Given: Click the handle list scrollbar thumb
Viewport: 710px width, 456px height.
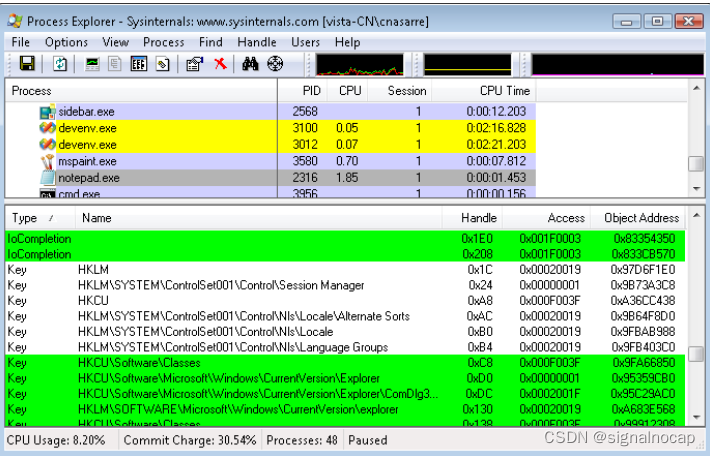Looking at the screenshot, I should 696,354.
